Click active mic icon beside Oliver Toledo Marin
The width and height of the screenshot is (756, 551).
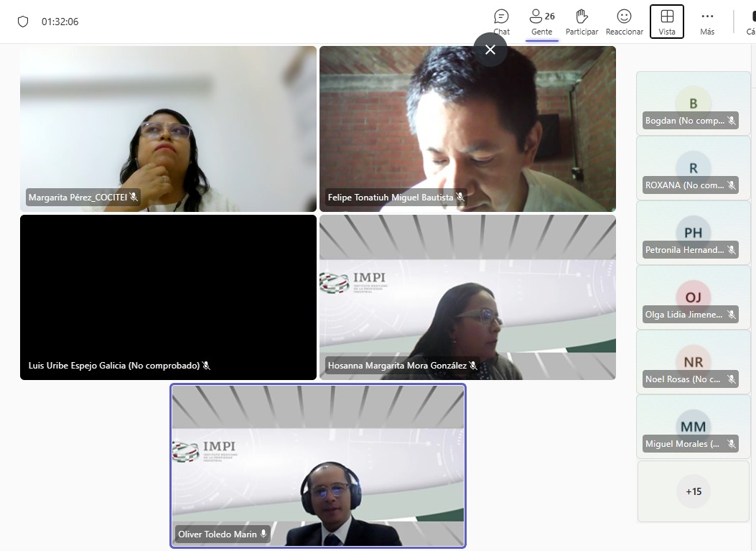tap(263, 534)
